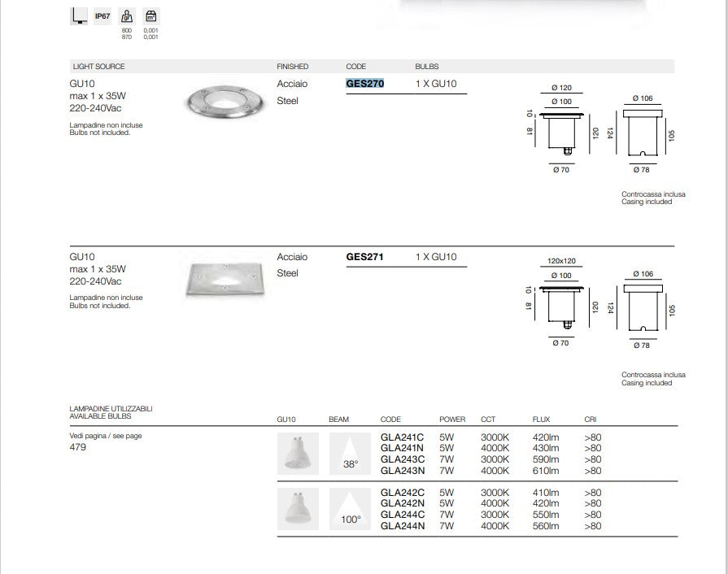Click the GES271 product code
Viewport: 728px width, 574px height.
click(365, 257)
